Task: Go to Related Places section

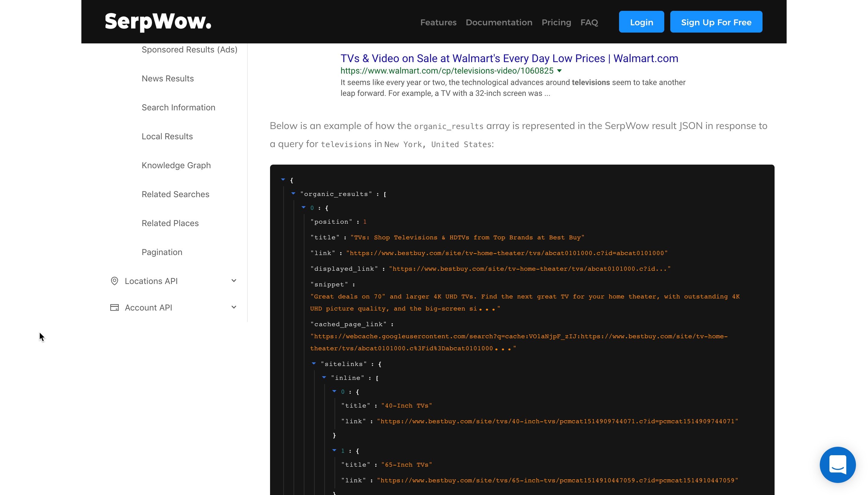Action: [x=170, y=223]
